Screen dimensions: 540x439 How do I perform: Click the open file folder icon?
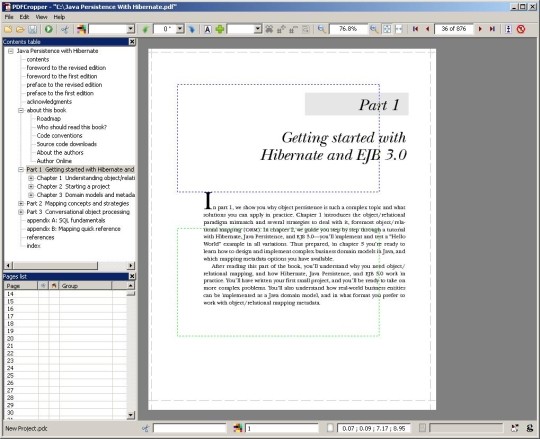[x=20, y=29]
